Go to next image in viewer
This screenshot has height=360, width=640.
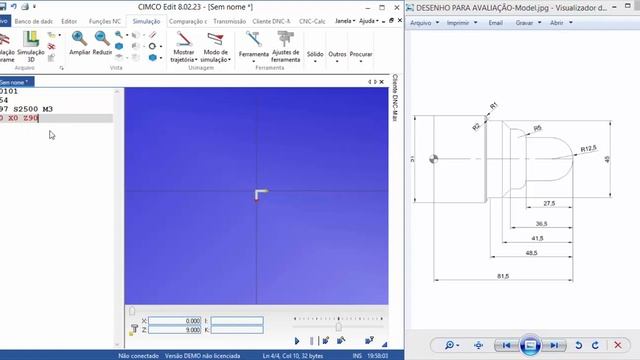tap(554, 345)
